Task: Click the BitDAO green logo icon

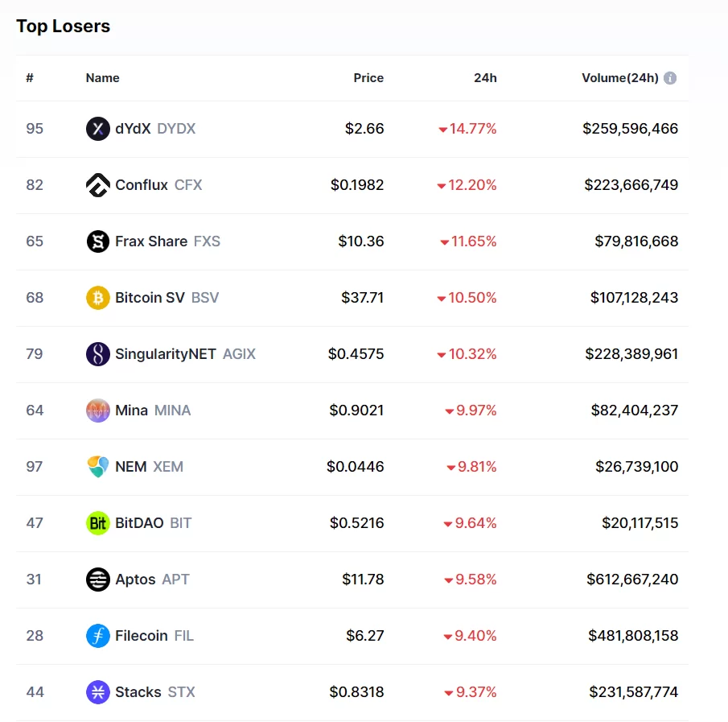Action: click(98, 523)
